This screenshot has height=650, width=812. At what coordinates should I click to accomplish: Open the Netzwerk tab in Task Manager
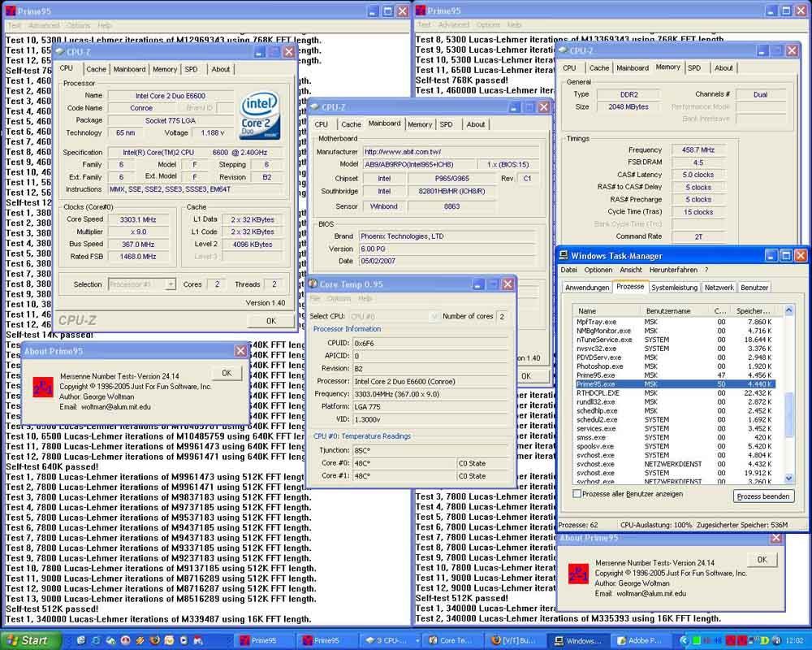click(719, 287)
